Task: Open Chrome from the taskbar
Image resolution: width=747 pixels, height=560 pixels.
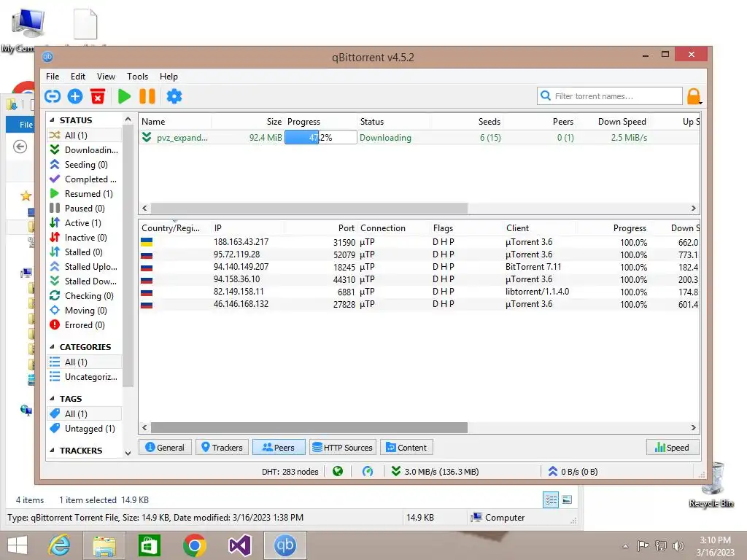Action: 194,545
